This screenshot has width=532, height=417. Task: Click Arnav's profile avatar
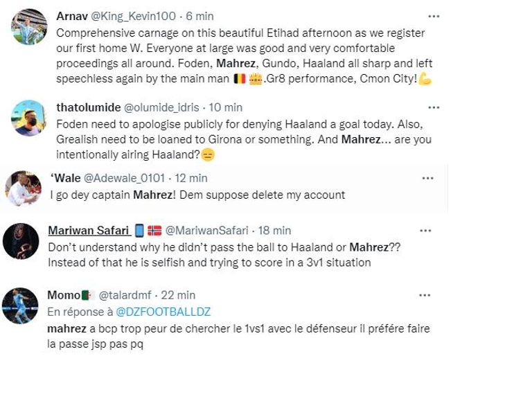click(29, 28)
